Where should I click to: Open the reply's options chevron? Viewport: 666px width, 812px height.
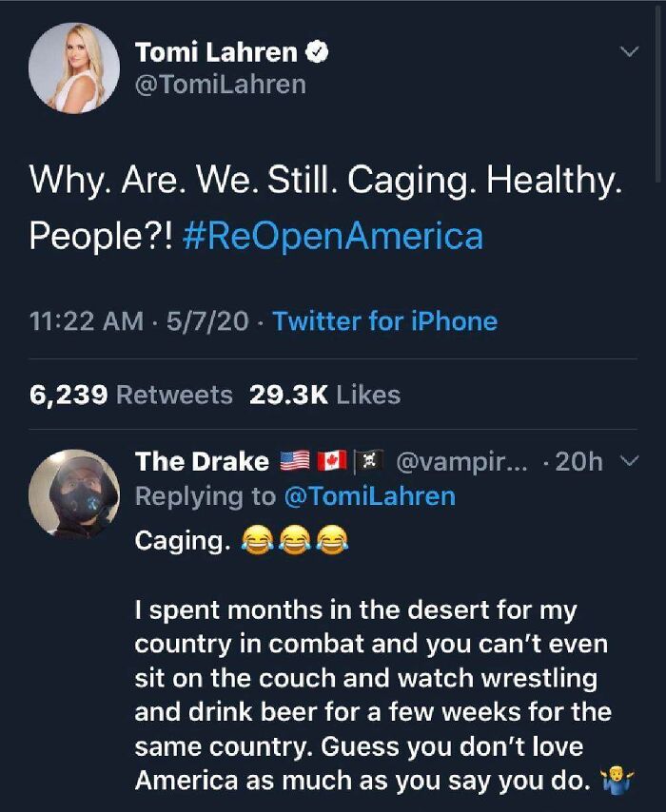coord(627,461)
